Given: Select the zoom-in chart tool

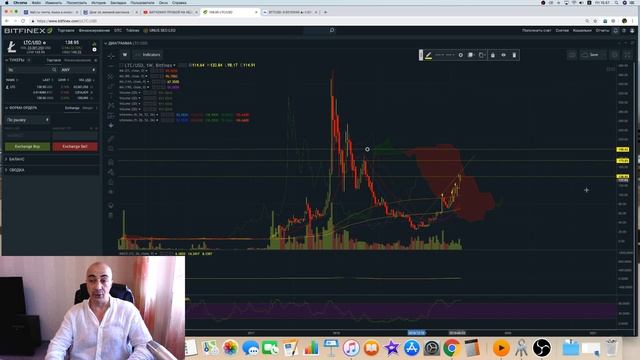Looking at the screenshot, I should tap(111, 149).
